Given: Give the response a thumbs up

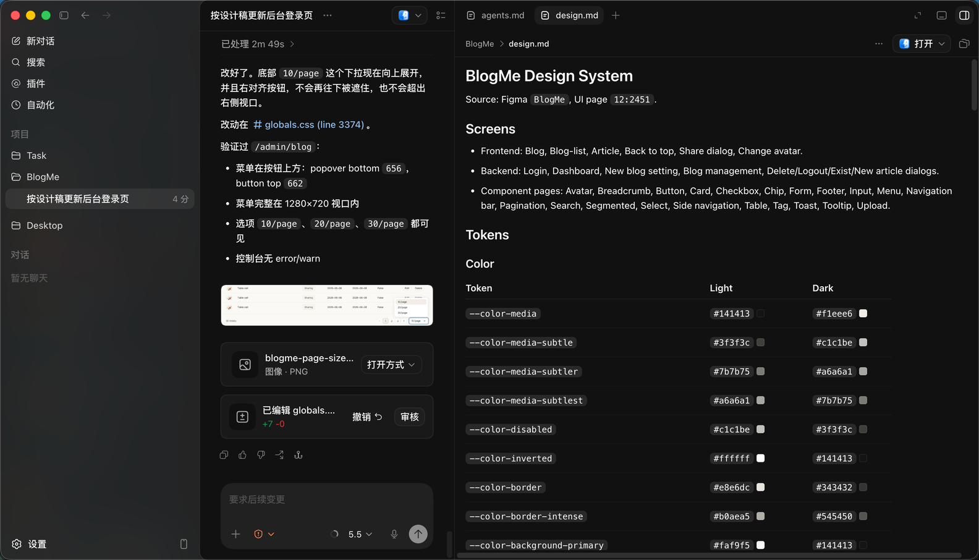Looking at the screenshot, I should [242, 455].
